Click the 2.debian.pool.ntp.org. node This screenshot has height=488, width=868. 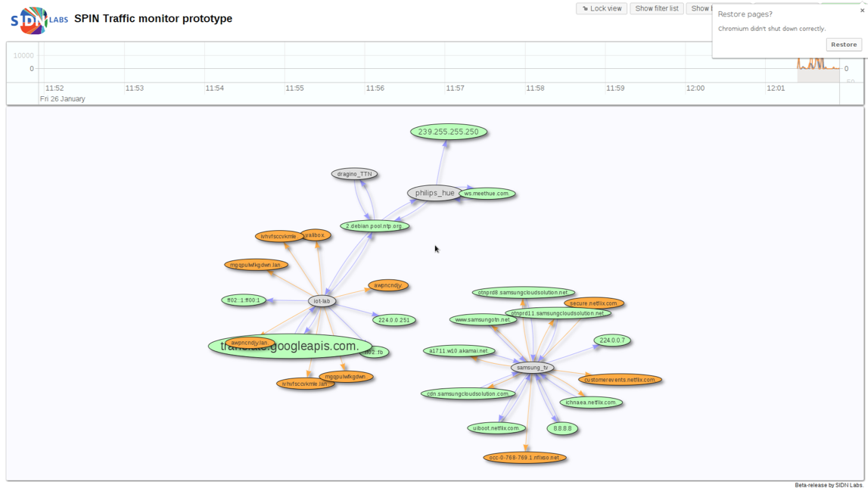375,225
